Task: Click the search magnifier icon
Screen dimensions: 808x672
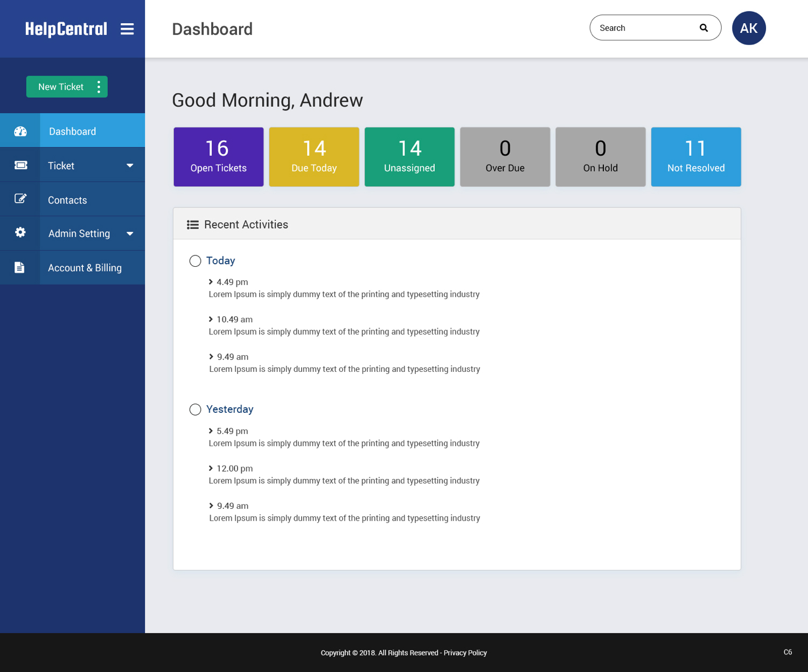Action: click(x=703, y=28)
